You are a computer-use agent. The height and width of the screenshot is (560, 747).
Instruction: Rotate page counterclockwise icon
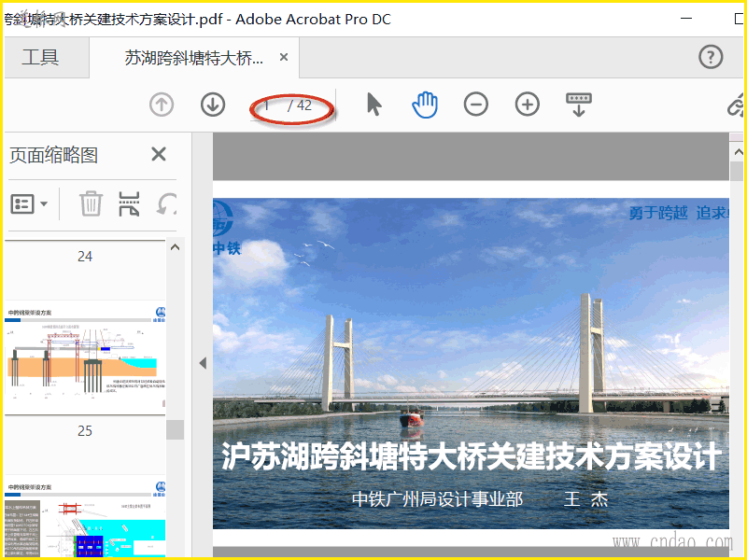(x=167, y=203)
